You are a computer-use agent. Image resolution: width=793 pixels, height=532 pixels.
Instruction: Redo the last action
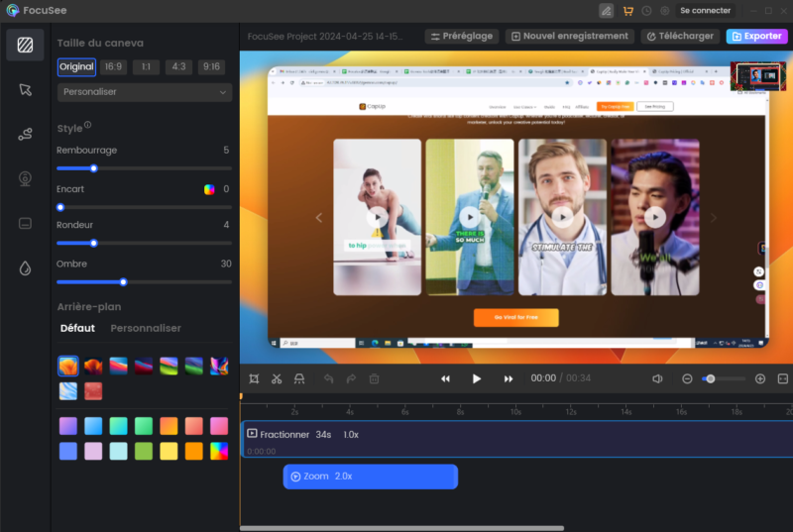(351, 378)
